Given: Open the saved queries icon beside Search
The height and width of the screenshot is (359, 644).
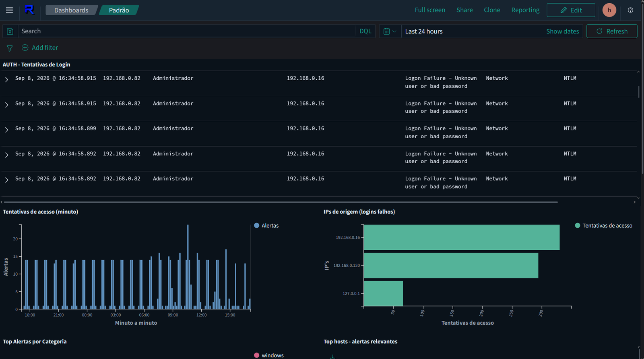Looking at the screenshot, I should (x=10, y=31).
